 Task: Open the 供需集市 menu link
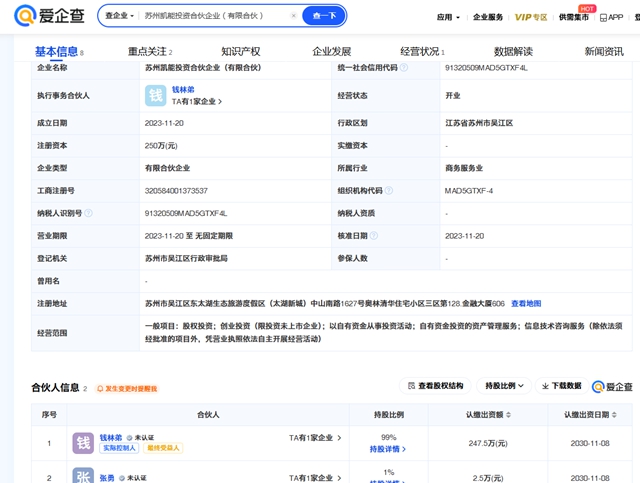[x=573, y=17]
